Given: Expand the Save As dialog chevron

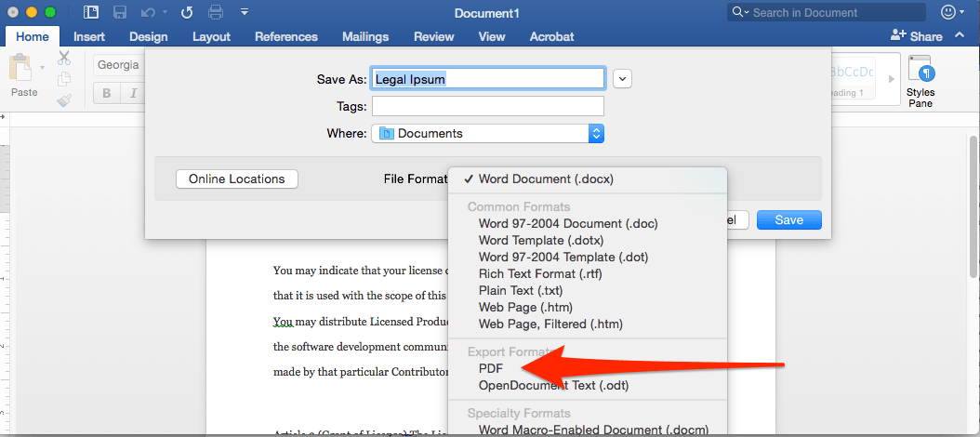Looking at the screenshot, I should [x=622, y=79].
